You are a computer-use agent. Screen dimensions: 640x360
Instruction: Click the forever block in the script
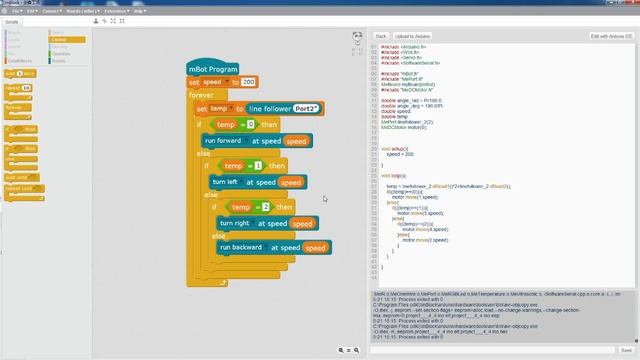(x=201, y=95)
